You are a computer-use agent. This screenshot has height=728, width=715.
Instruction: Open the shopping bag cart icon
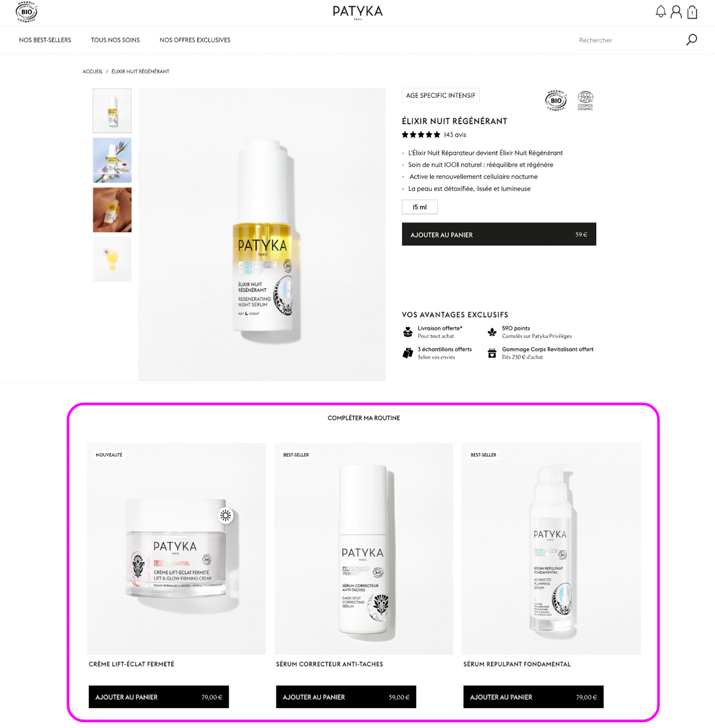692,12
